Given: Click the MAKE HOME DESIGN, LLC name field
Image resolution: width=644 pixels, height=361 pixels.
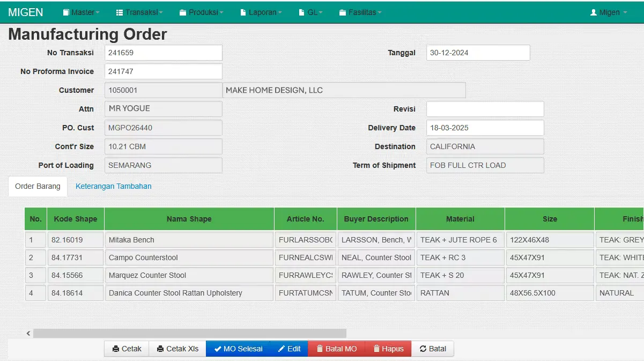Looking at the screenshot, I should [344, 90].
